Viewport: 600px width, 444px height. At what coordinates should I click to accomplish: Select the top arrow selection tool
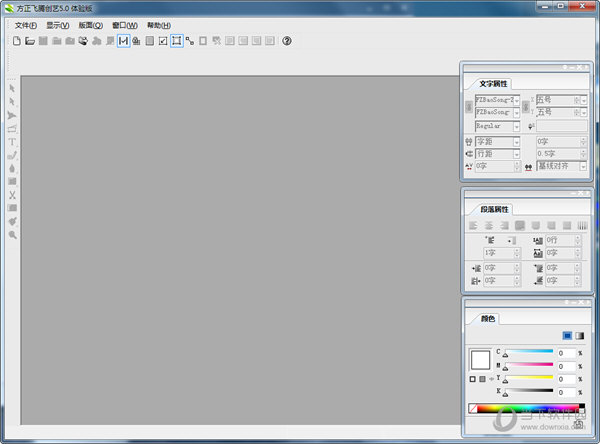click(13, 89)
